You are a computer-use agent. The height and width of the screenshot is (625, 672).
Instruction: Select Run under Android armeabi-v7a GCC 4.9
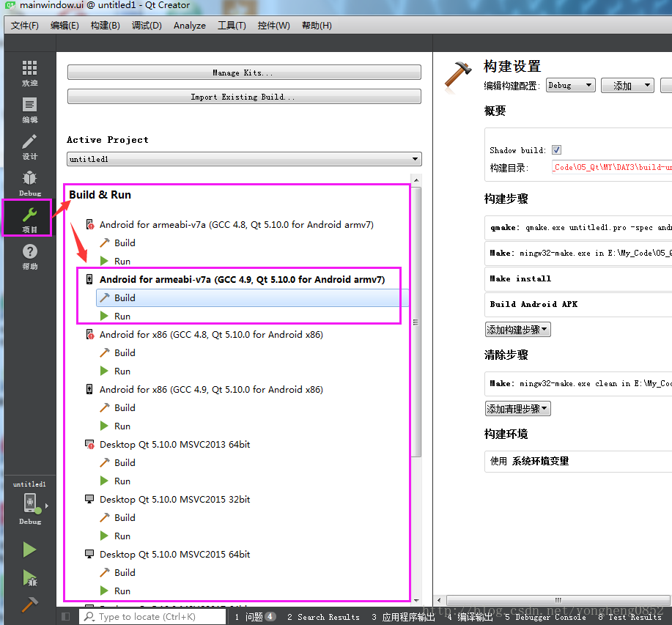tap(122, 316)
